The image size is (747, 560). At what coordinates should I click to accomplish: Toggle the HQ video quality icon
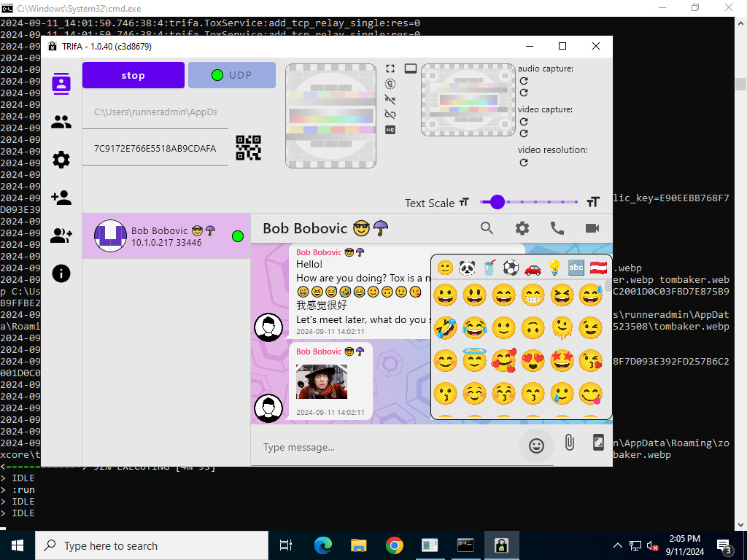click(390, 130)
